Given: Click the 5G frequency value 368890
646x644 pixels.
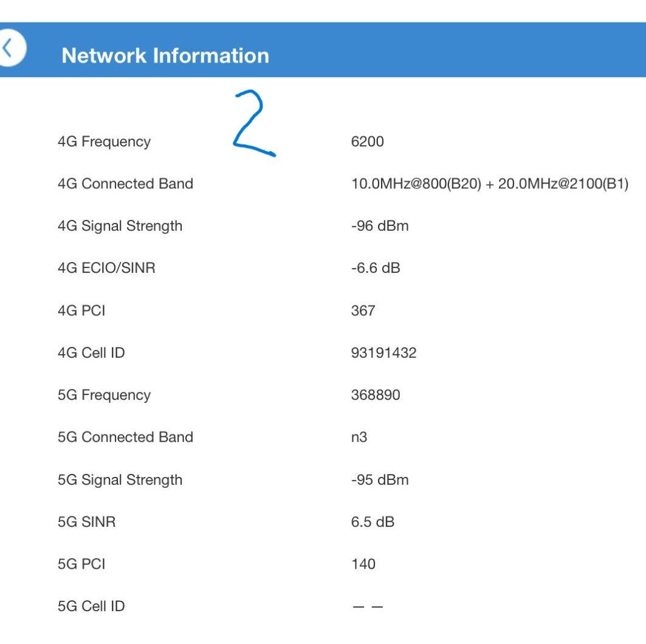Looking at the screenshot, I should click(x=375, y=395).
